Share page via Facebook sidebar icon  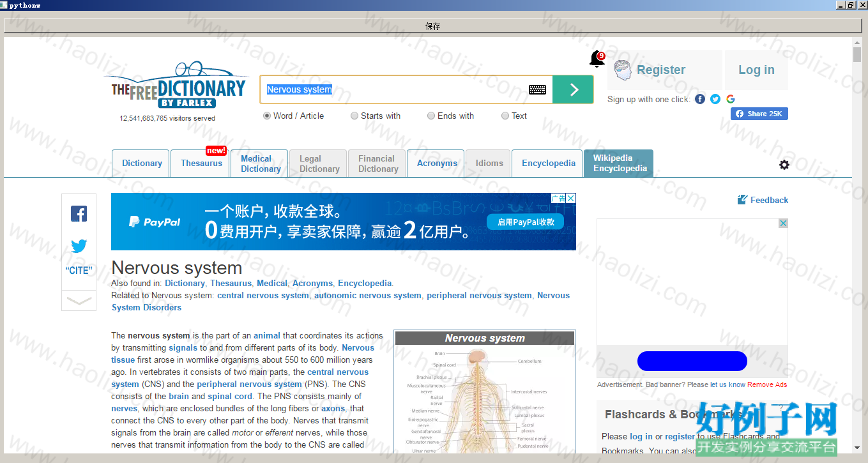(x=79, y=213)
